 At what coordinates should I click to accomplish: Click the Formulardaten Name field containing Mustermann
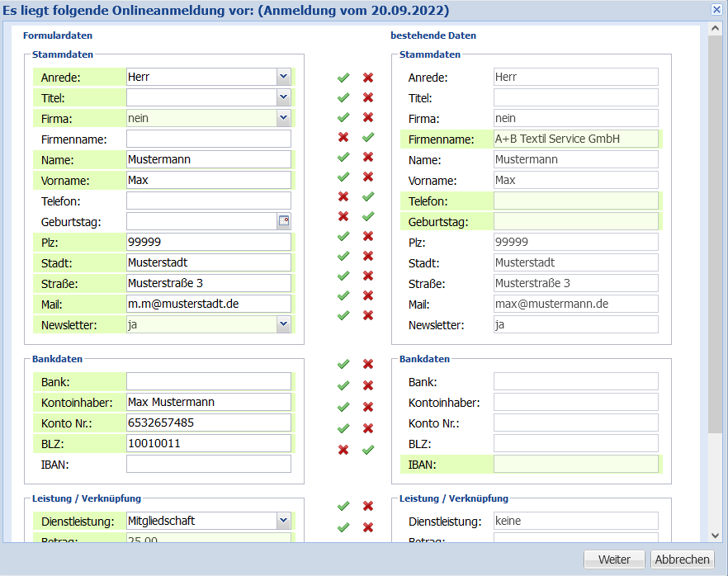[209, 159]
